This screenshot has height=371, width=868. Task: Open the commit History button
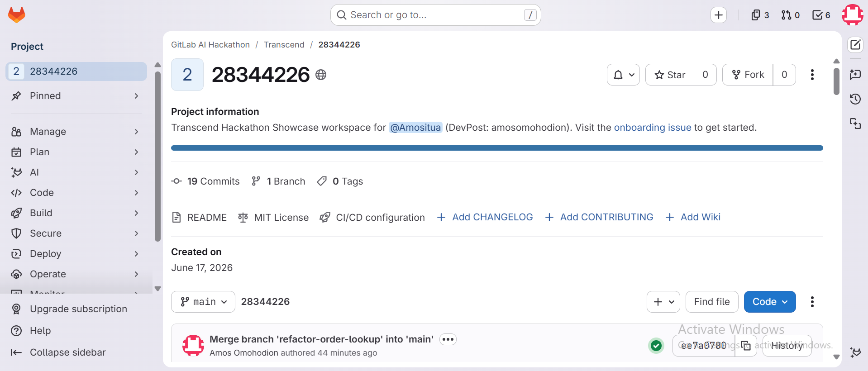point(787,346)
